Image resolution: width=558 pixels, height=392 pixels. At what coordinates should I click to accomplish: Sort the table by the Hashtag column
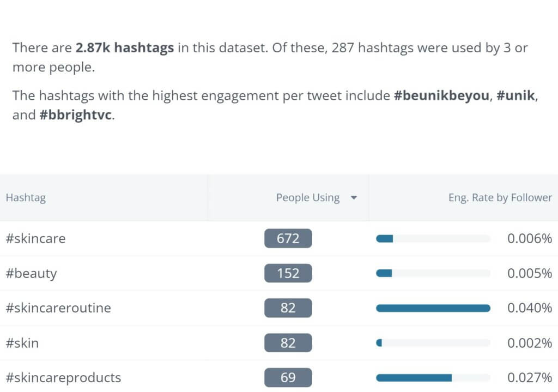click(26, 198)
